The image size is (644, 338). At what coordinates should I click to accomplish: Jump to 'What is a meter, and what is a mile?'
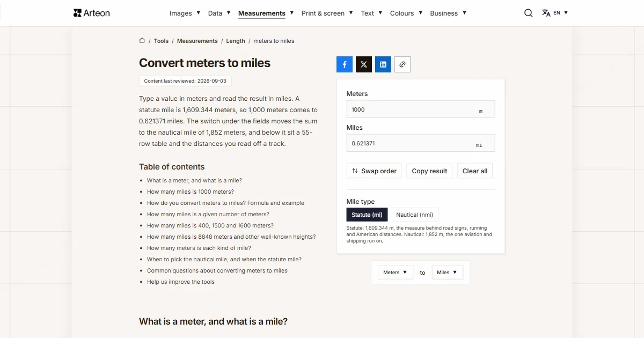pyautogui.click(x=194, y=181)
